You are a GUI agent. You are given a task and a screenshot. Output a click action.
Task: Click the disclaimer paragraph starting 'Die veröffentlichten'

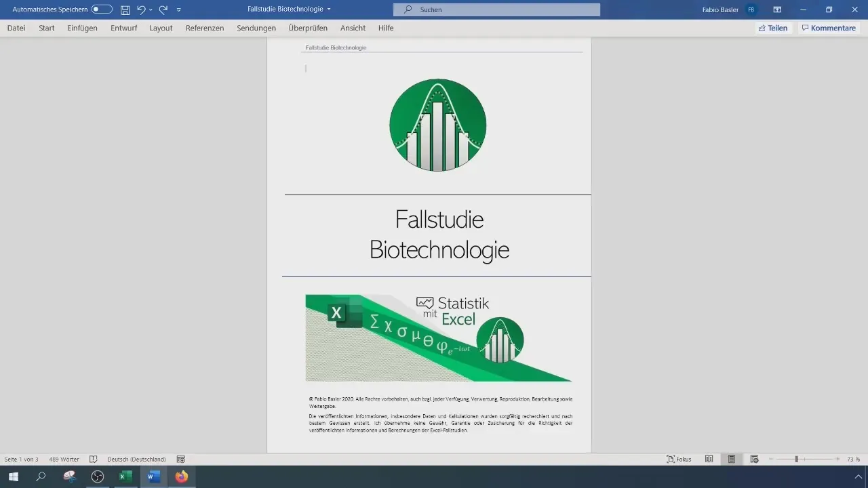(x=441, y=423)
